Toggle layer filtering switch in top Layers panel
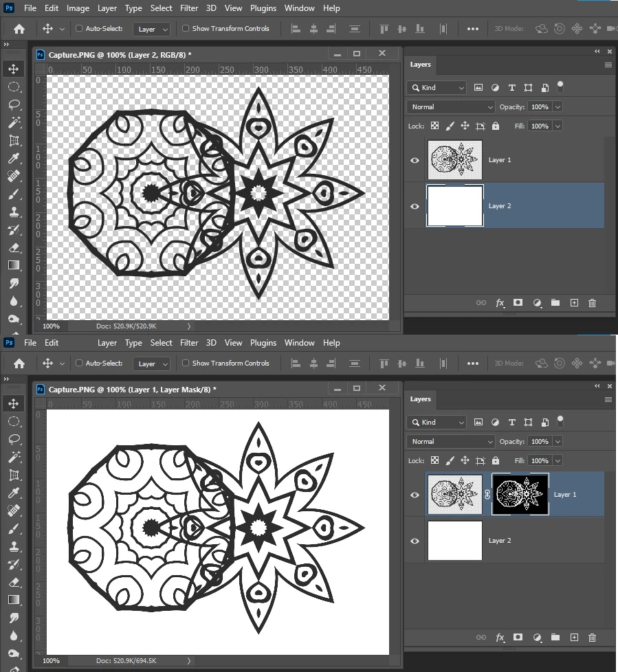Screen dimensions: 618x672 pyautogui.click(x=560, y=87)
